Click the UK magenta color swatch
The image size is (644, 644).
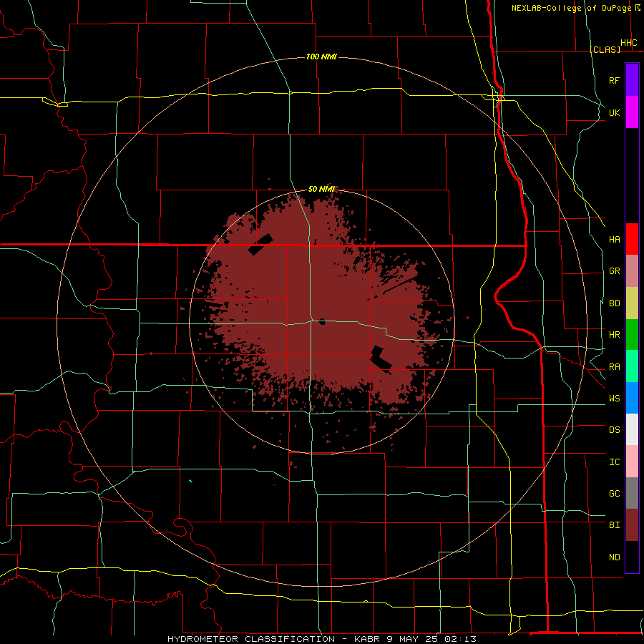tap(632, 112)
